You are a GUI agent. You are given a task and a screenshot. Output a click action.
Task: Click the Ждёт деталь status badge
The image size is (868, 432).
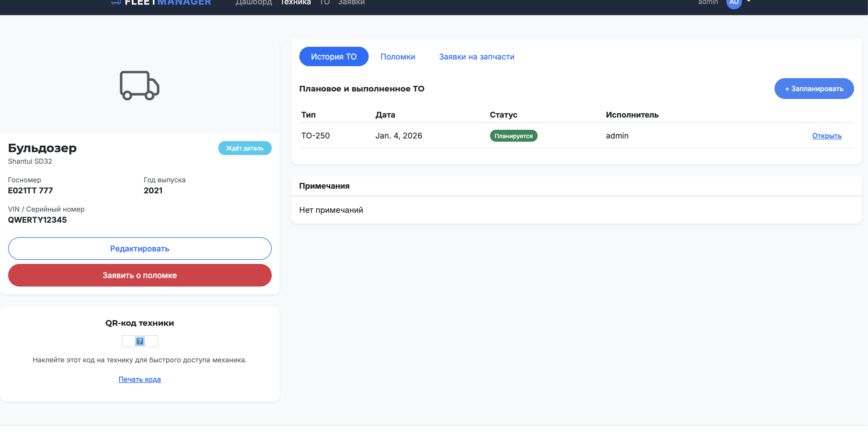[x=245, y=148]
